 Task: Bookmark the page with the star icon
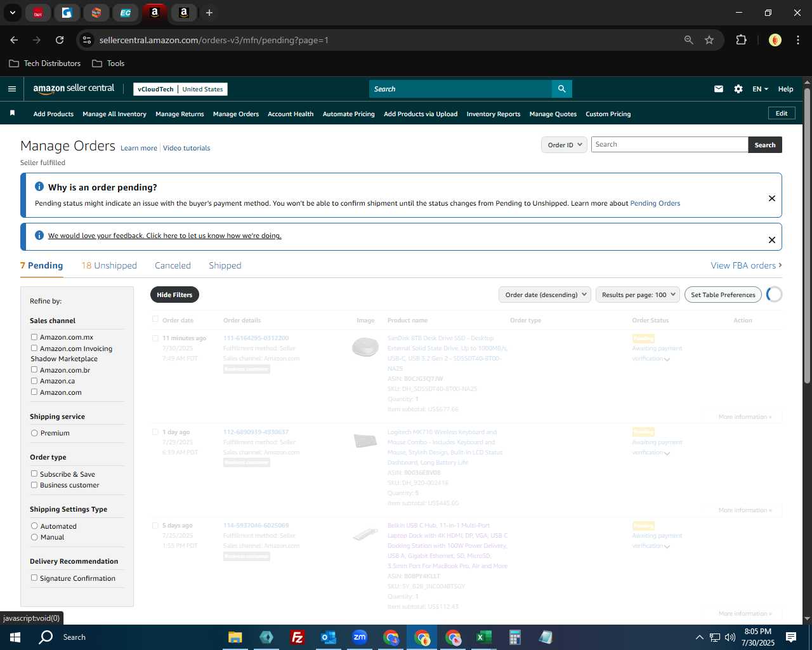[x=709, y=40]
